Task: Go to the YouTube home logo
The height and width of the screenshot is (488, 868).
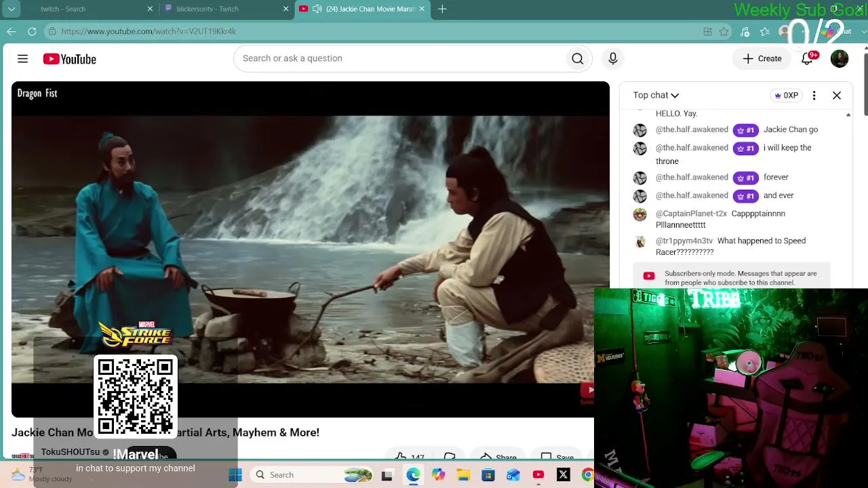Action: 69,59
